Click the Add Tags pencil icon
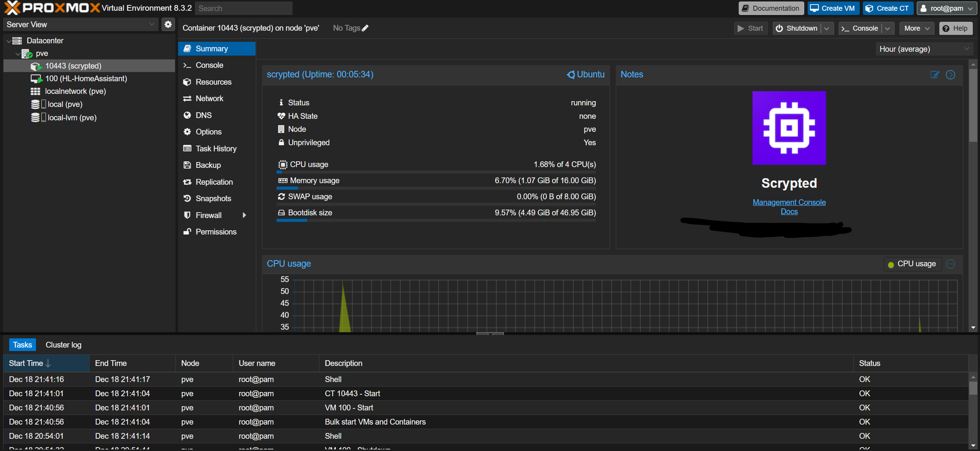This screenshot has width=980, height=451. click(369, 28)
